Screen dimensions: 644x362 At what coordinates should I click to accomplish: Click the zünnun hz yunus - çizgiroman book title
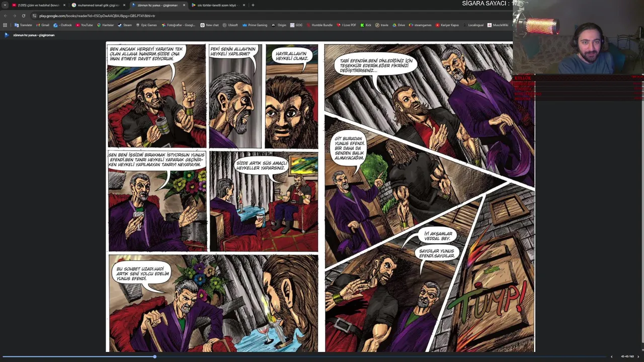coord(34,35)
